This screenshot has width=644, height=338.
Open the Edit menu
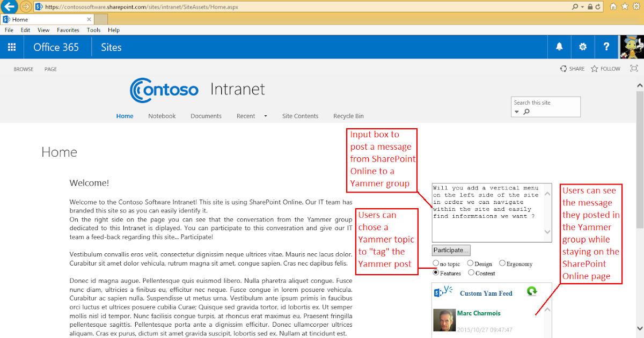[x=25, y=30]
